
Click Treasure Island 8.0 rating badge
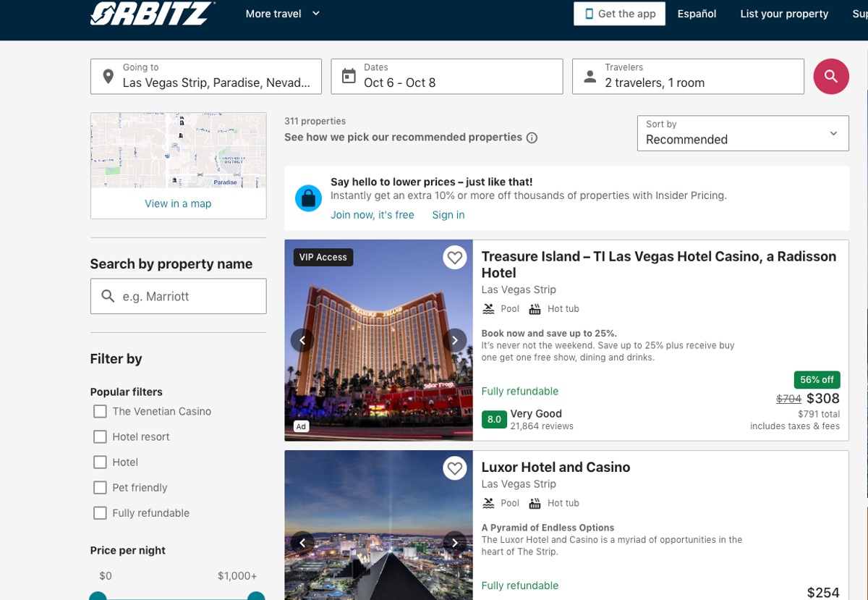tap(494, 419)
